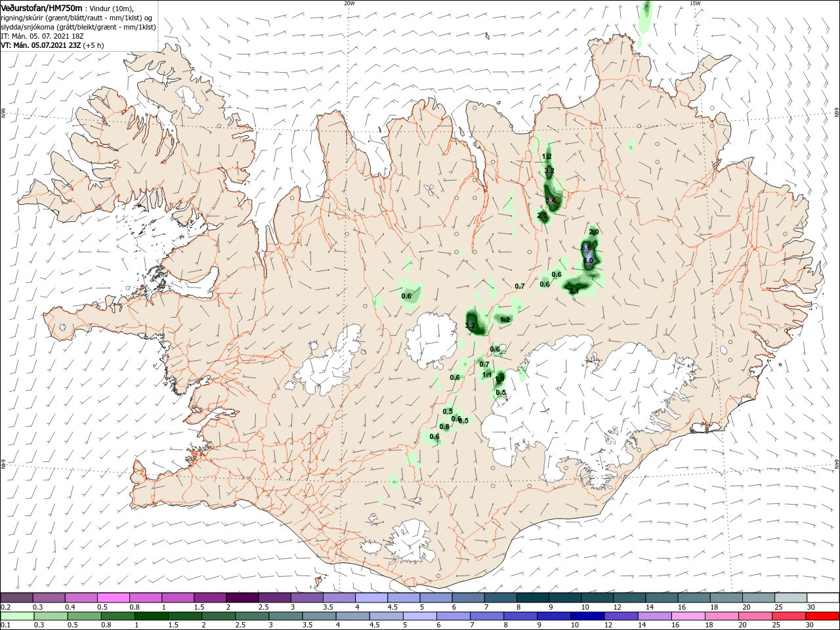Click the 6.0 precipitation value on the map

click(588, 261)
